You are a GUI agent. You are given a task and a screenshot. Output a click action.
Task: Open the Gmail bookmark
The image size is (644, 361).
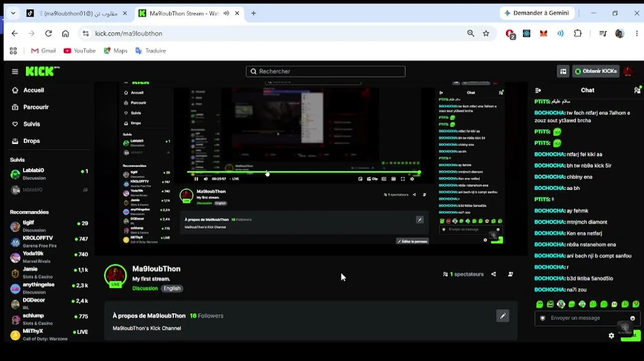(x=43, y=51)
